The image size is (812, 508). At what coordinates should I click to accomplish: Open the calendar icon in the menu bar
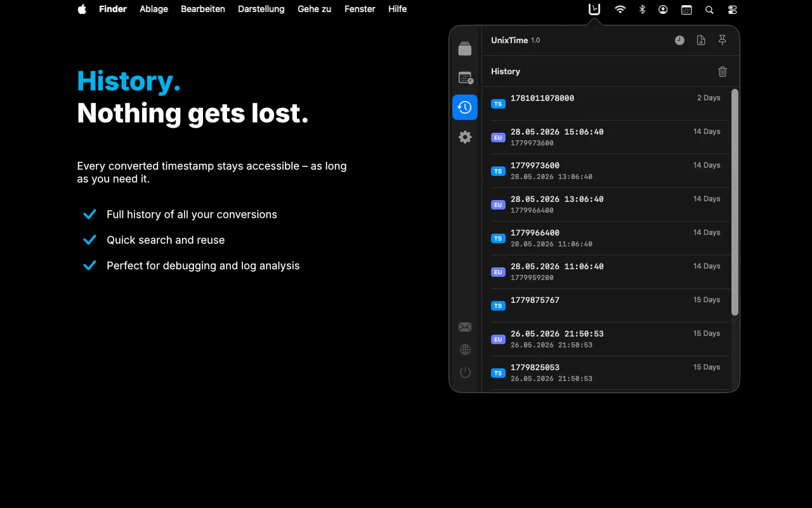[686, 10]
